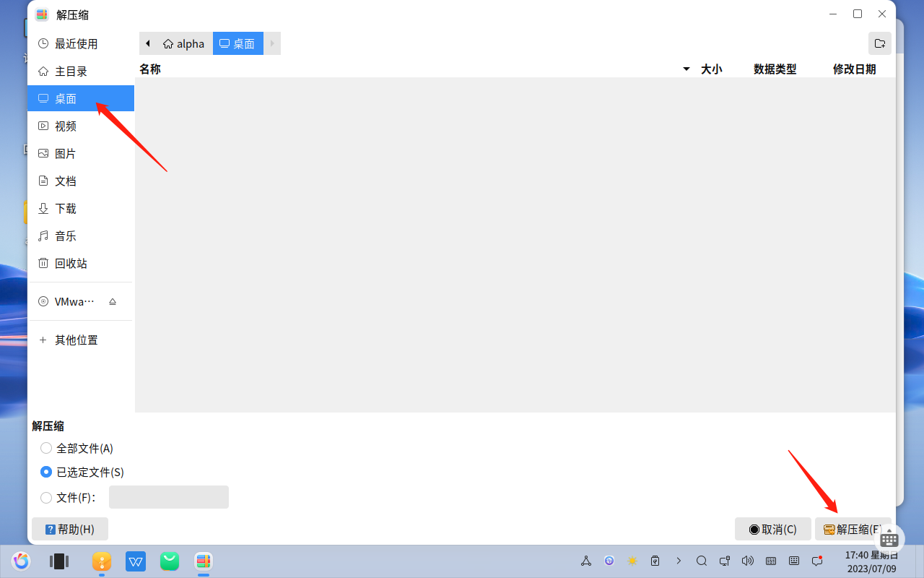Eject the VMware disc
The height and width of the screenshot is (578, 924).
pyautogui.click(x=113, y=301)
